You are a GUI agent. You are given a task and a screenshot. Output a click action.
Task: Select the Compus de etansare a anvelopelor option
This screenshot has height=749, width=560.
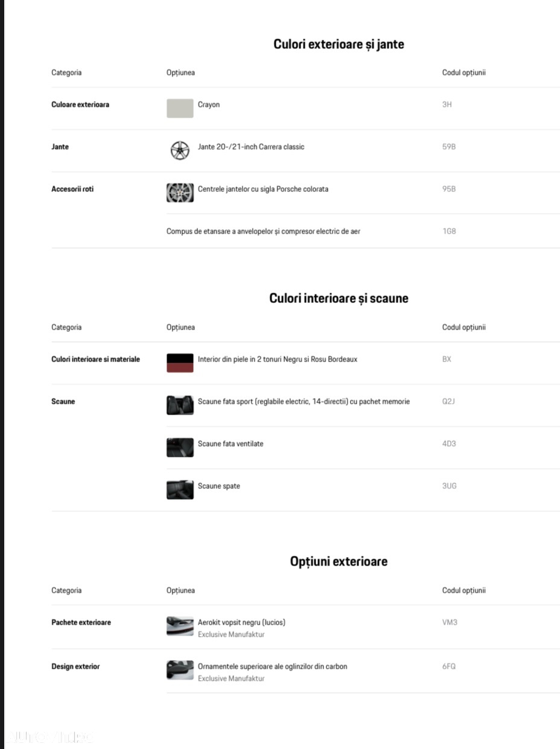point(263,231)
